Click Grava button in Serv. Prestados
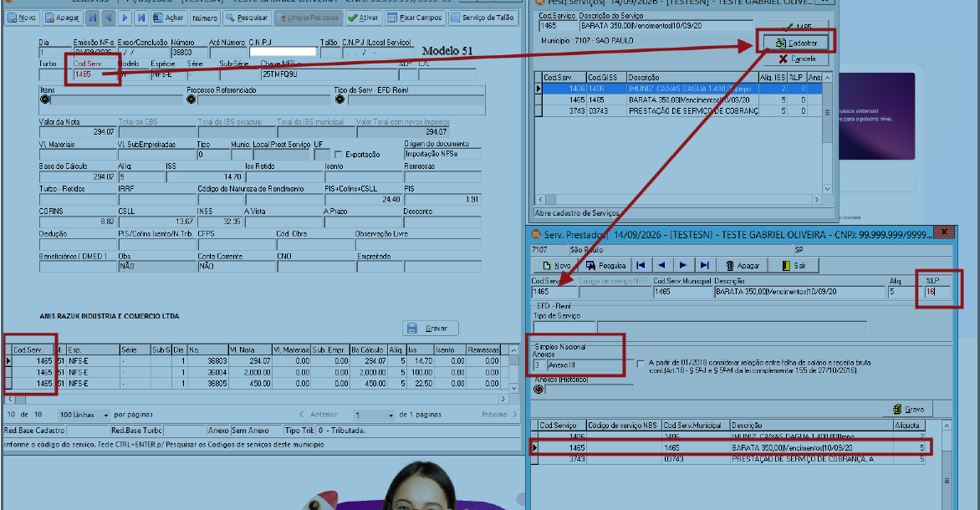The height and width of the screenshot is (510, 980). pos(909,410)
